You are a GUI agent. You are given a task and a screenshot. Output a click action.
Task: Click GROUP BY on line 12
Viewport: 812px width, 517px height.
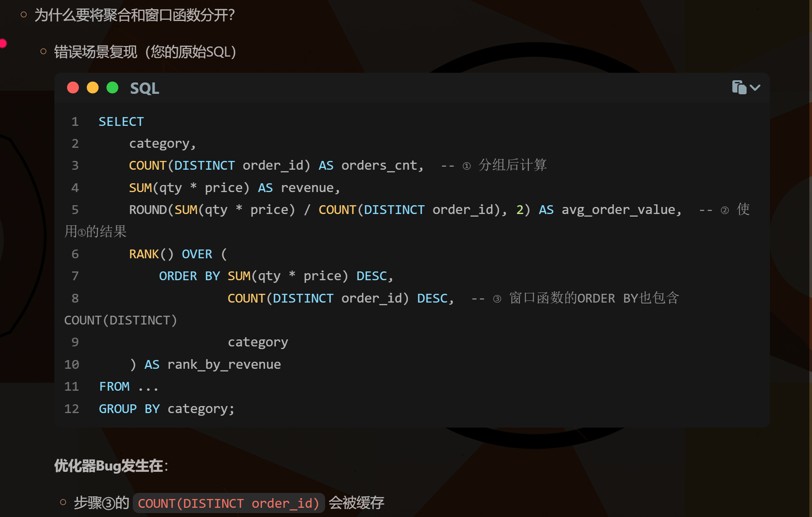(129, 409)
